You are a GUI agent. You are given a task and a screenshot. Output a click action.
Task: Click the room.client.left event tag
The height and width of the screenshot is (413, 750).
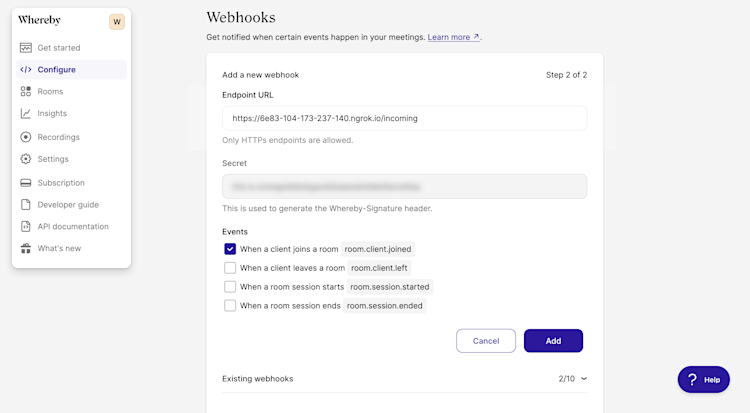click(x=379, y=268)
